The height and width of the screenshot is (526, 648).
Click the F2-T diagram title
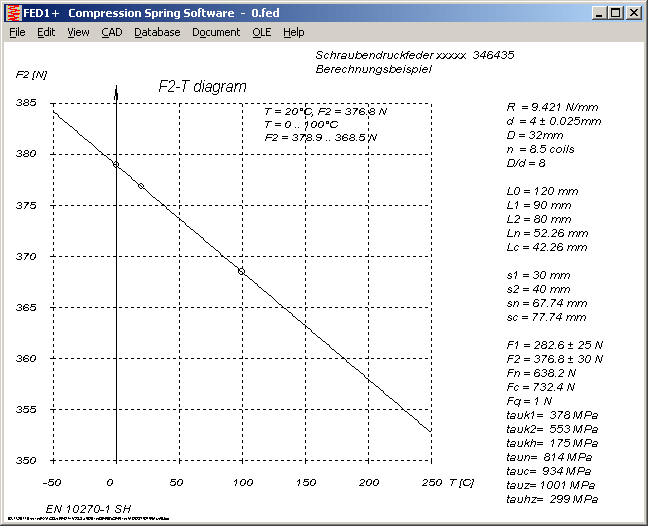202,87
